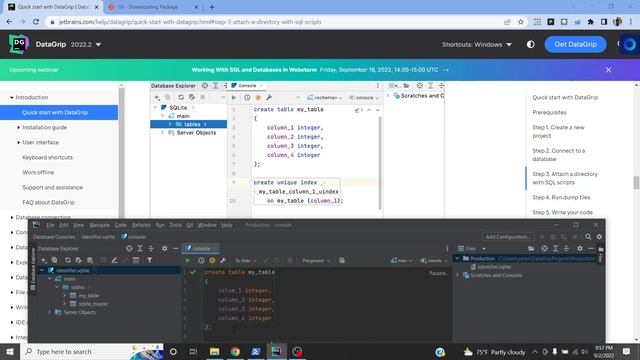Click the wrench settings icon in DataGrip console toolbar
The height and width of the screenshot is (360, 640).
(223, 260)
